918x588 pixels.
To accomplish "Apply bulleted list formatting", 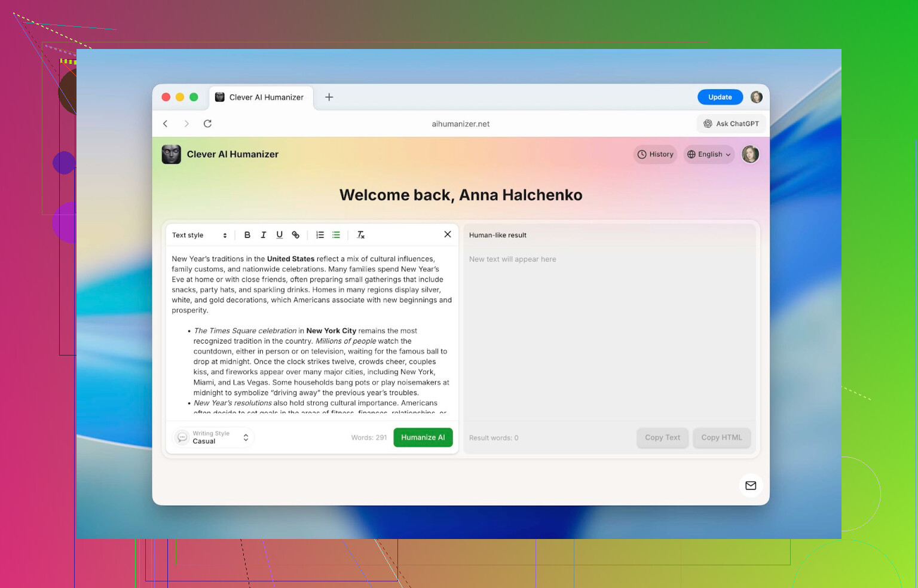I will 336,235.
